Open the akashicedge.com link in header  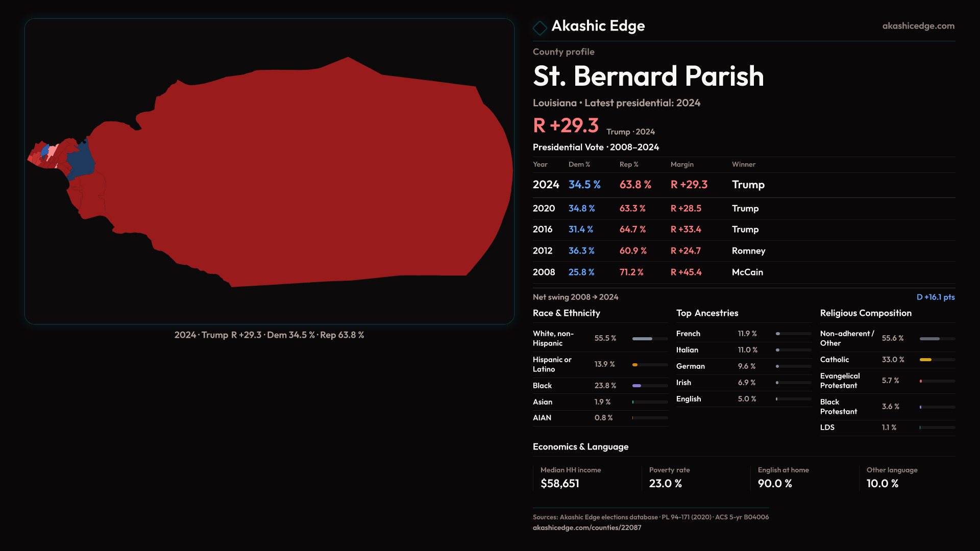(918, 26)
